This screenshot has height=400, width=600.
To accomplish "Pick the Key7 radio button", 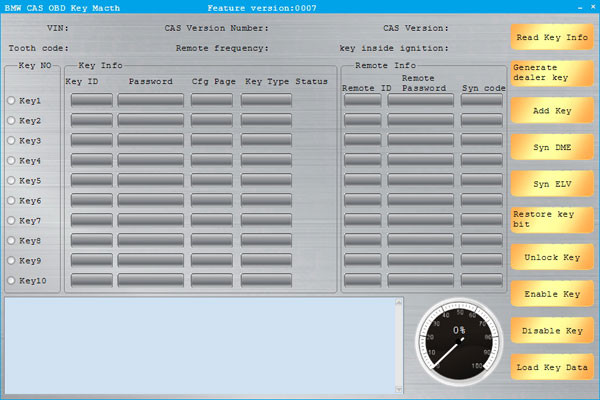I will pos(11,220).
